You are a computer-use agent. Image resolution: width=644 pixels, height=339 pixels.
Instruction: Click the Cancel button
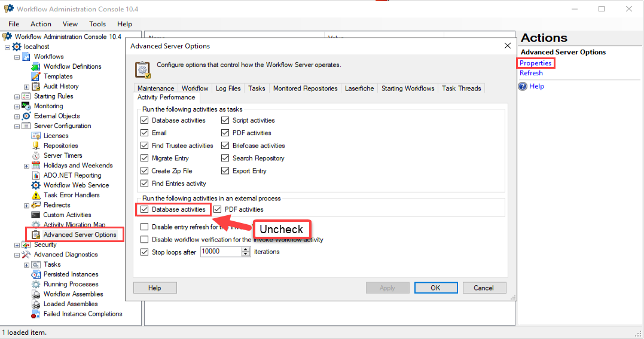(x=484, y=288)
